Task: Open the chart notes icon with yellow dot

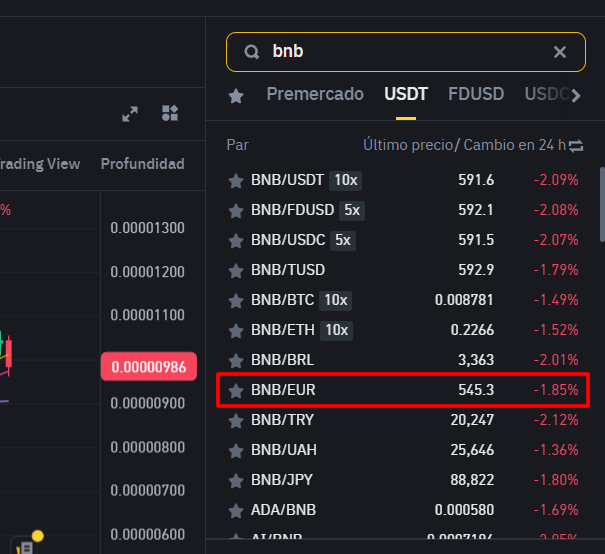Action: [26, 546]
